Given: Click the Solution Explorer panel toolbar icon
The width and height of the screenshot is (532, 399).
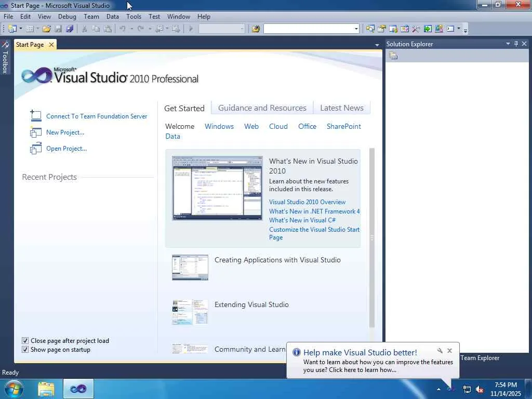Looking at the screenshot, I should [x=394, y=56].
